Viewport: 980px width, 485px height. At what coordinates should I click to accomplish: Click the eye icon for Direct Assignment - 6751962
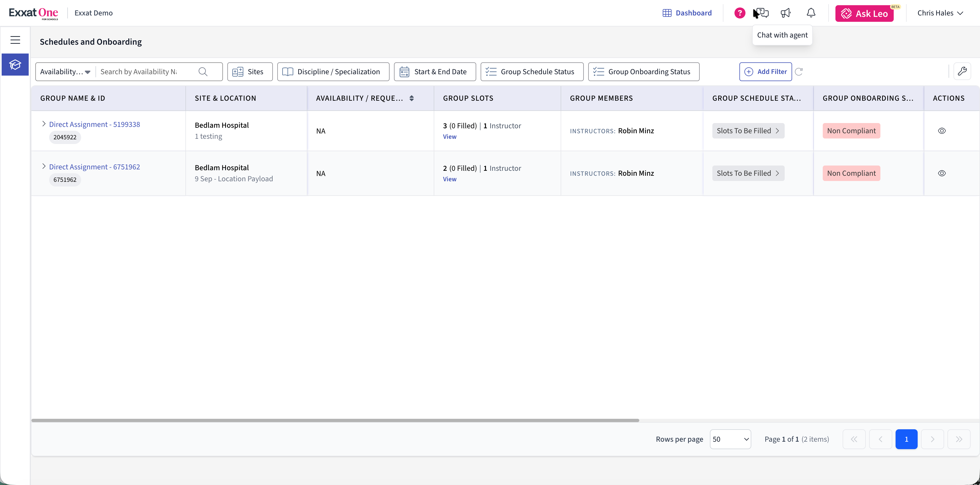(942, 174)
